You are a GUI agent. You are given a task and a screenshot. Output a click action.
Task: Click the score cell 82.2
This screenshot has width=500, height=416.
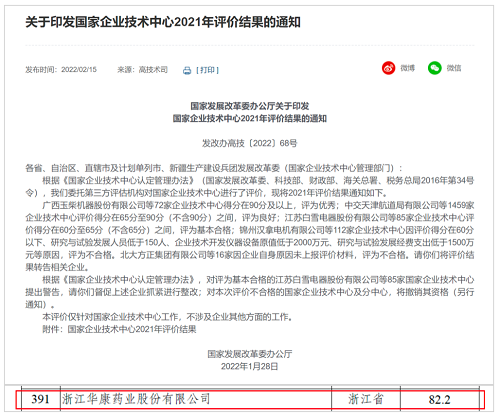439,399
